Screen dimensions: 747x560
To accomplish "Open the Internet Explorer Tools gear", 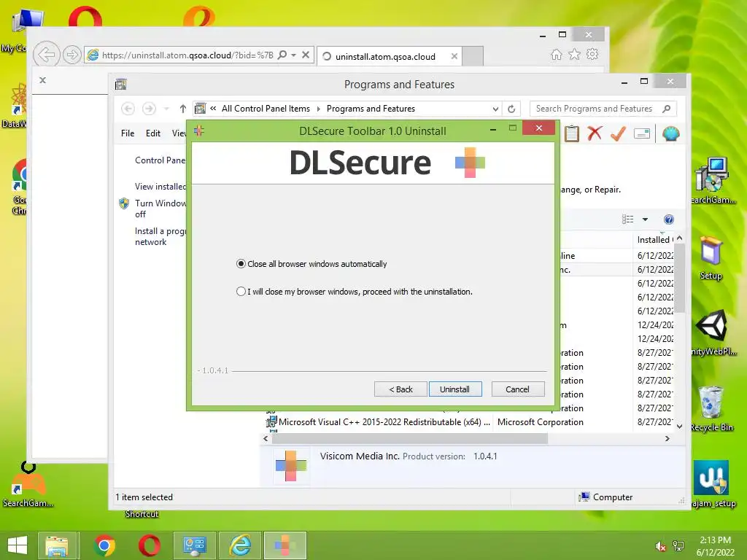I will pyautogui.click(x=592, y=54).
